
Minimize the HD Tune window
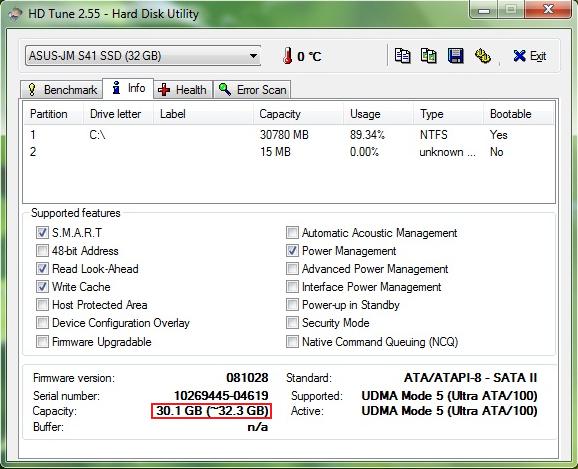(x=484, y=10)
